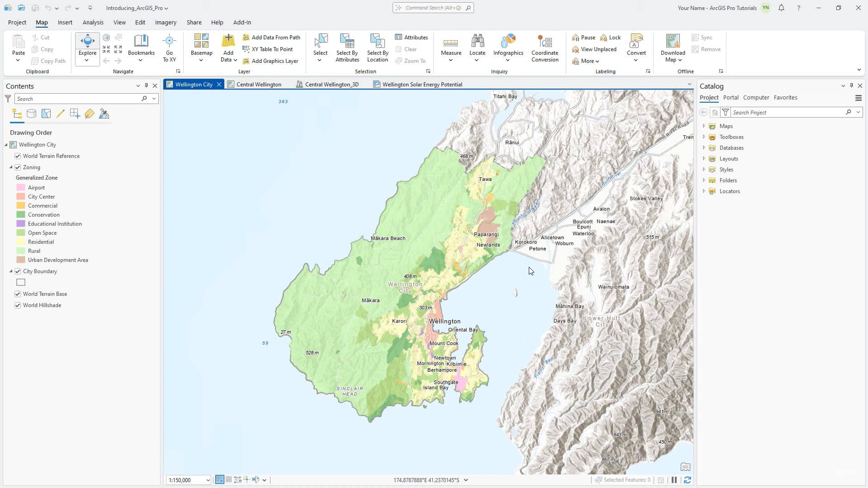The height and width of the screenshot is (488, 868).
Task: Click the Select By Attributes icon
Action: click(347, 42)
